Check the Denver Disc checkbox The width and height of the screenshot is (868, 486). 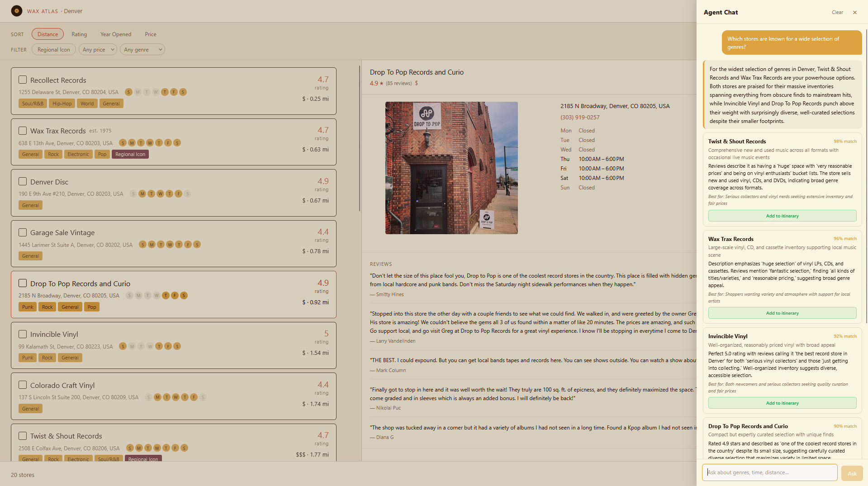tap(23, 181)
